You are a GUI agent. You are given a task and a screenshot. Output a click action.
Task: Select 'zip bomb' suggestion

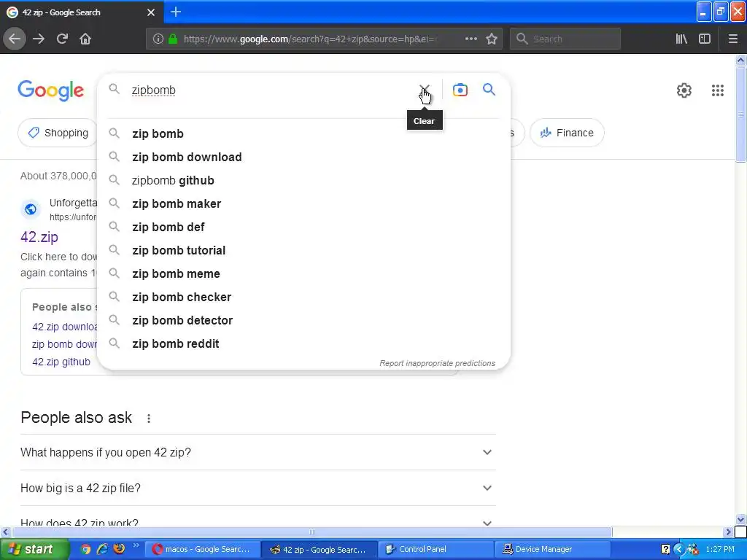tap(303, 134)
